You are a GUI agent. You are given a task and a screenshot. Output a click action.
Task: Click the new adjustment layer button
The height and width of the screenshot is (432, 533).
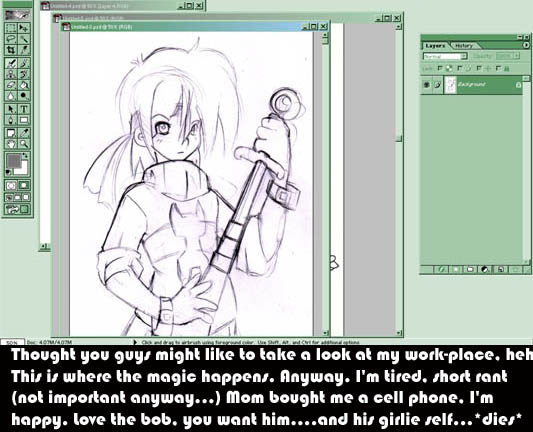485,270
